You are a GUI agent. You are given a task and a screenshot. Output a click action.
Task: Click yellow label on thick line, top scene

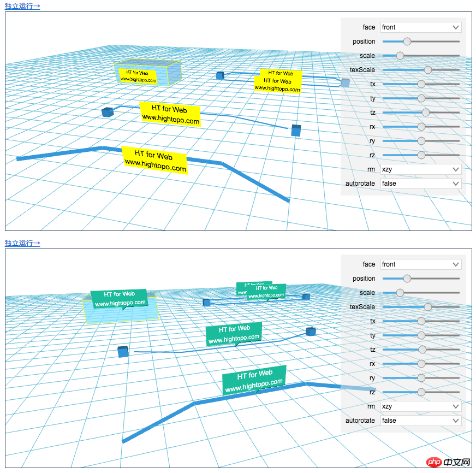pyautogui.click(x=154, y=160)
